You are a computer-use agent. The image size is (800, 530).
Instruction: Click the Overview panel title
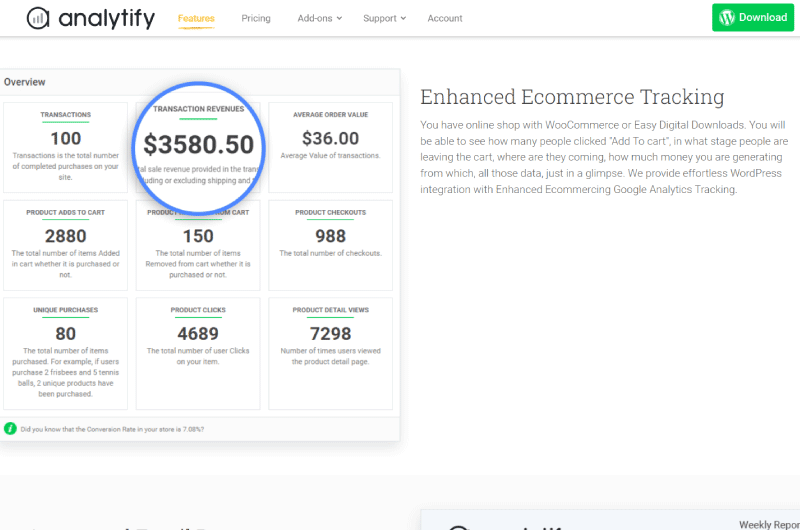click(24, 82)
